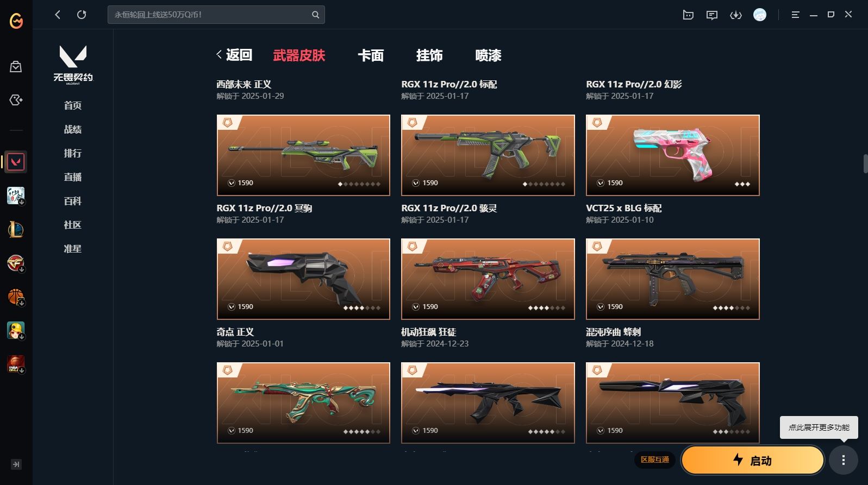This screenshot has height=485, width=868.
Task: Click the vertical scrollbar thumb
Action: [865, 163]
